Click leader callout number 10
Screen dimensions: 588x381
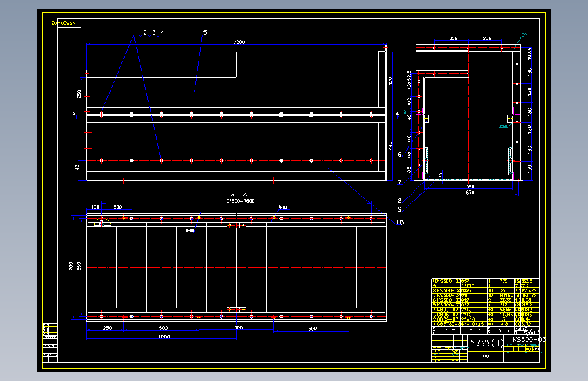point(399,223)
